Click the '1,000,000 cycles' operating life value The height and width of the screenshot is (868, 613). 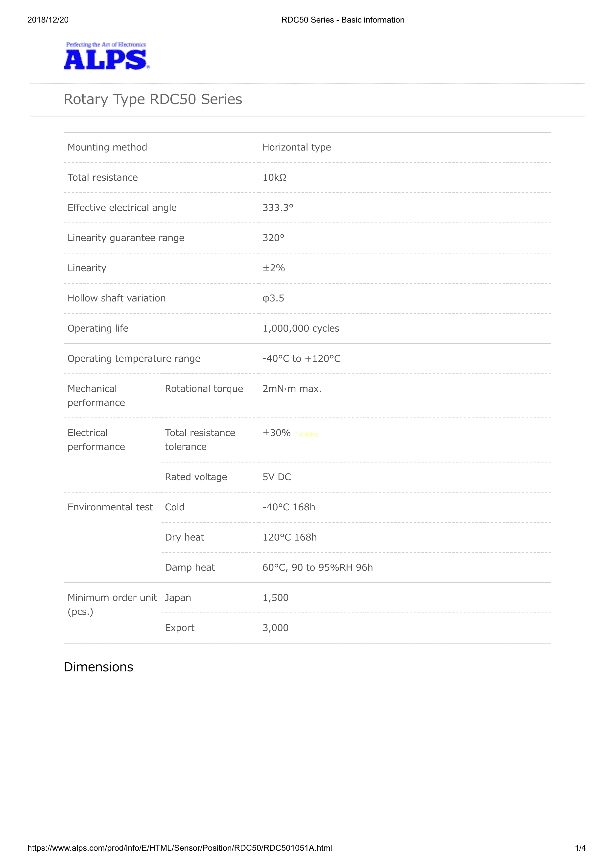click(x=301, y=328)
